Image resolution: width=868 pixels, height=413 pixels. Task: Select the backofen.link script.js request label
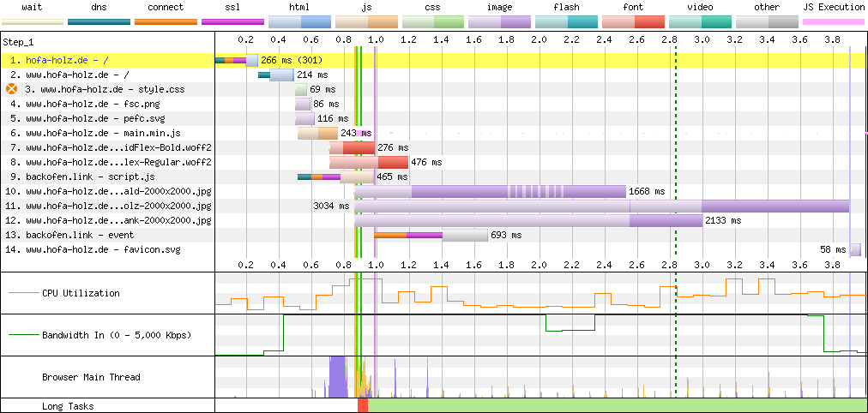click(x=82, y=177)
